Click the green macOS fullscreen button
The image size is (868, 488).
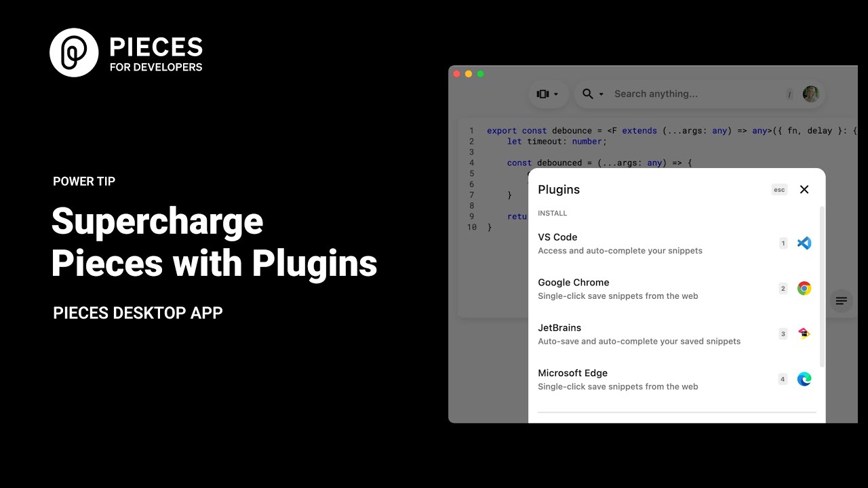coord(481,74)
